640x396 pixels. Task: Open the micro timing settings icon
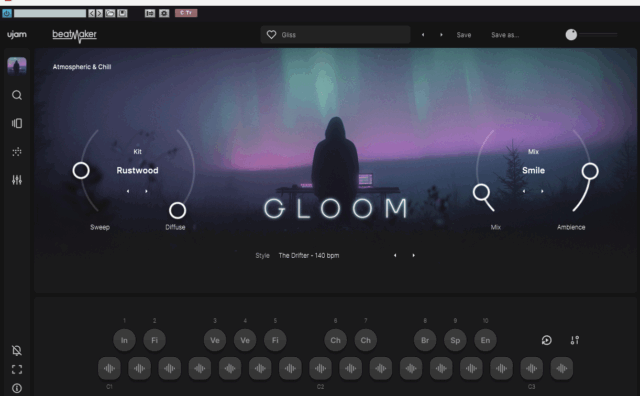click(x=575, y=340)
